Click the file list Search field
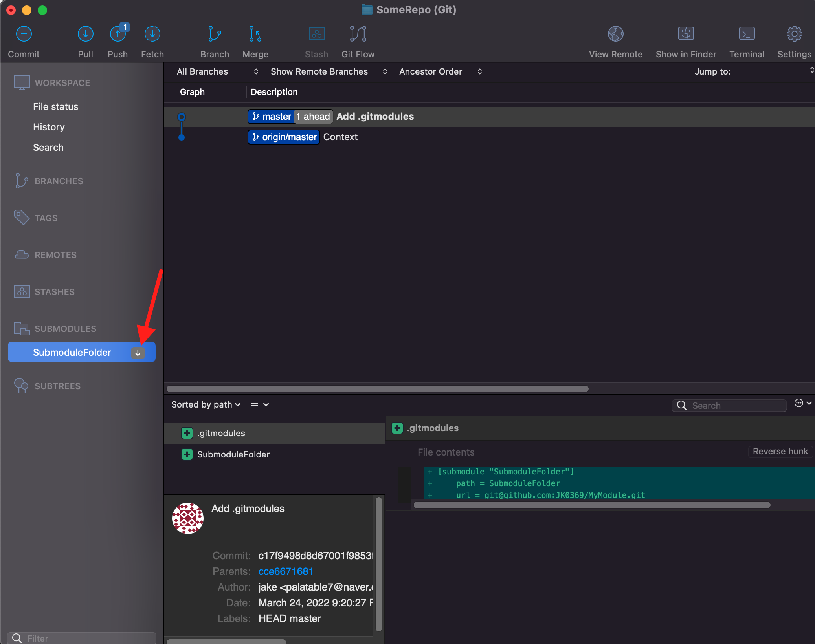 [x=735, y=406]
